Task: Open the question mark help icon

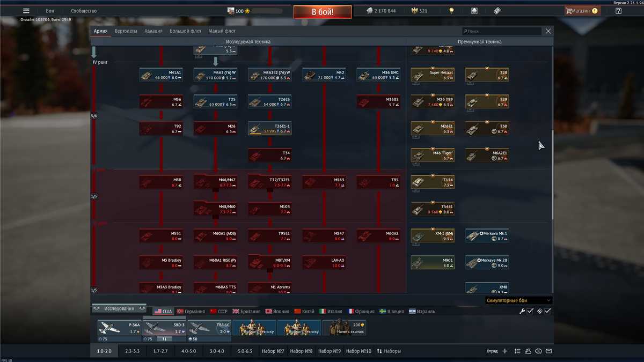Action: [x=618, y=11]
